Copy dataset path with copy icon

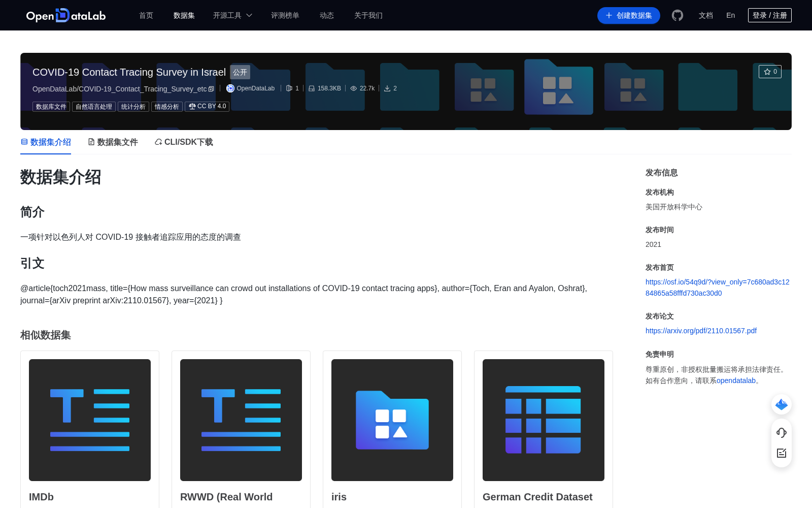(x=211, y=89)
